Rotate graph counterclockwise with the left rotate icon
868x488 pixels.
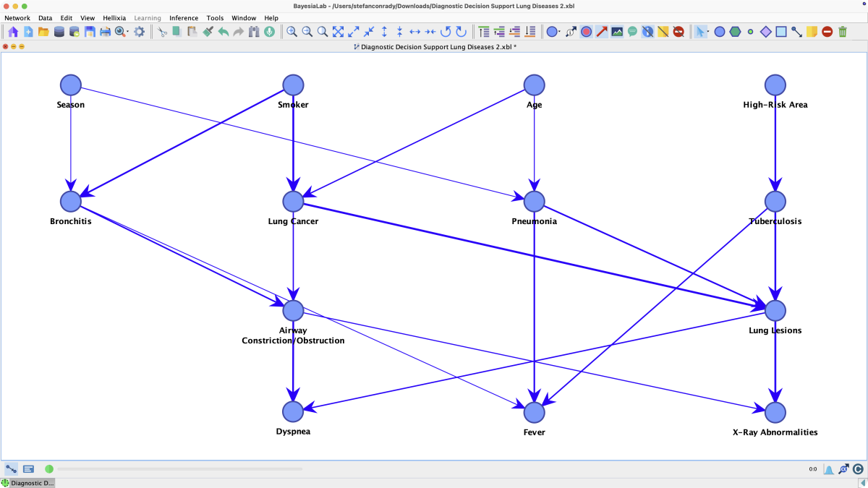(x=446, y=32)
